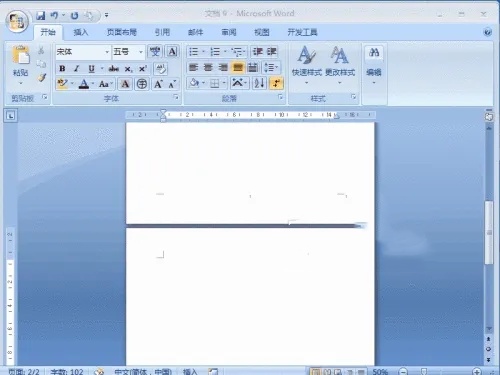This screenshot has width=500, height=375.
Task: Click the zoom slider handle
Action: tap(424, 371)
